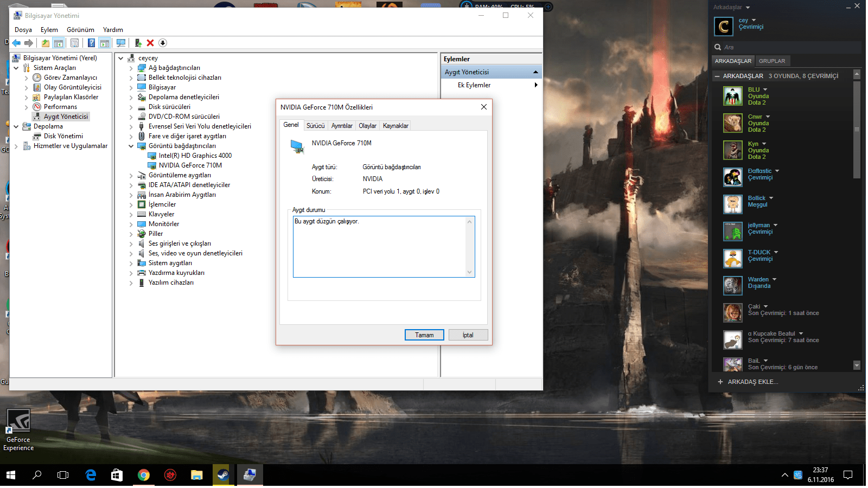The height and width of the screenshot is (488, 868).
Task: Open the dropdown arrow next to BLU
Action: (x=765, y=89)
